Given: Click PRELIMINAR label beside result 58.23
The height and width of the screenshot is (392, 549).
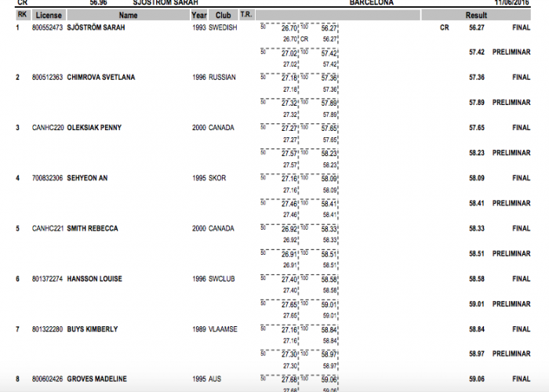Looking at the screenshot, I should (511, 153).
